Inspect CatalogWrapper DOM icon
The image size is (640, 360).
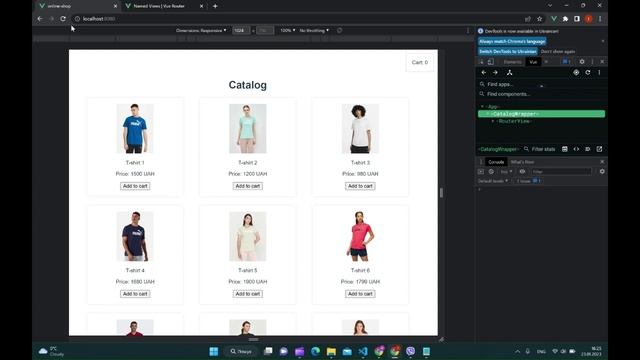pyautogui.click(x=588, y=149)
